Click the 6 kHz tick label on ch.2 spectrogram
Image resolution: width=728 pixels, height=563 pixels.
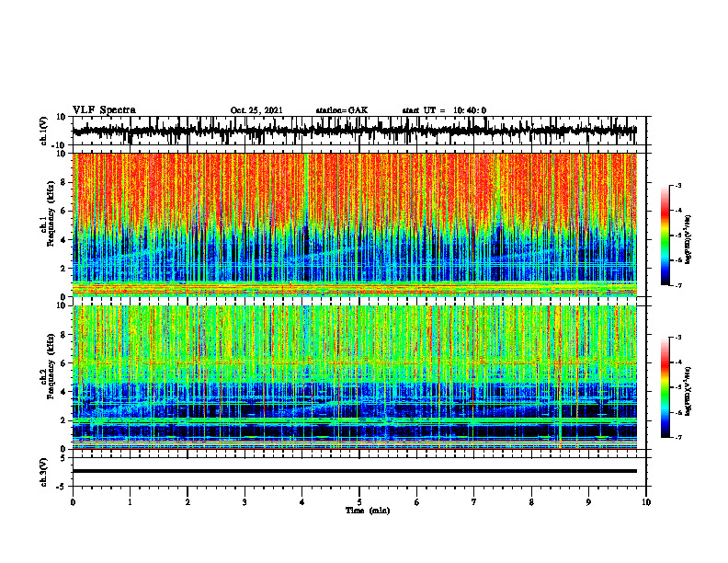click(64, 362)
